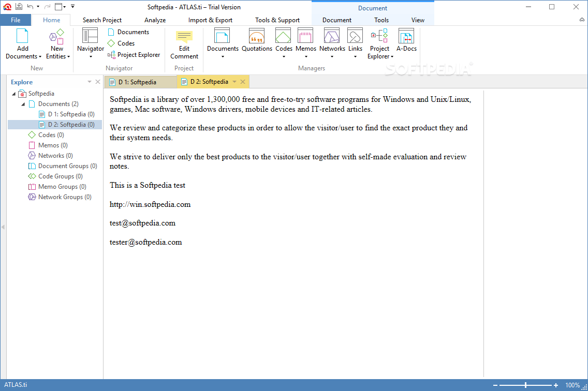
Task: Collapse the ribbon with the top-right caret
Action: (x=582, y=20)
